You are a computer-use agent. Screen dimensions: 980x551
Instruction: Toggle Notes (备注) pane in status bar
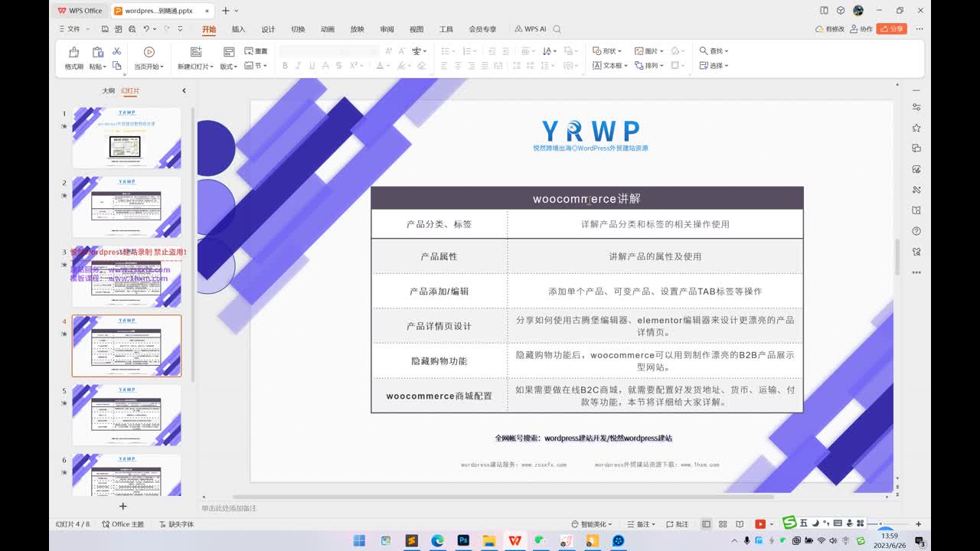[642, 524]
